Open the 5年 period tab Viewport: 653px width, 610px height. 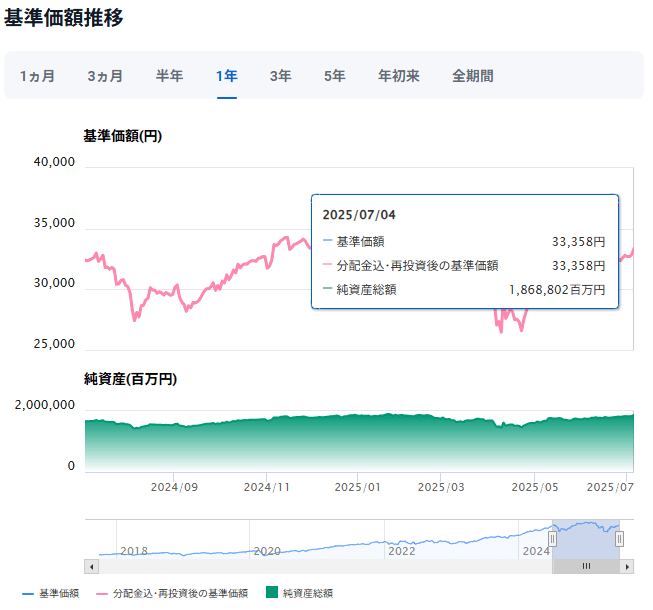tap(335, 76)
